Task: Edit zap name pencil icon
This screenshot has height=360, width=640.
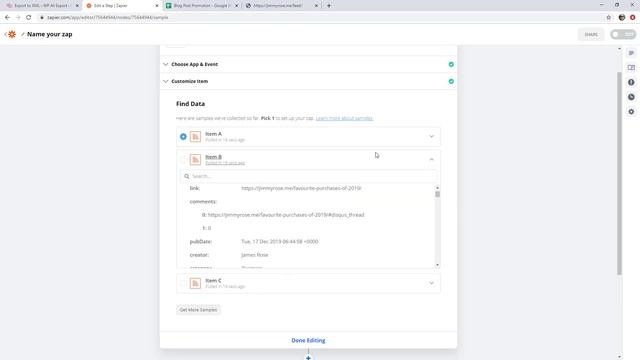Action: coord(23,34)
